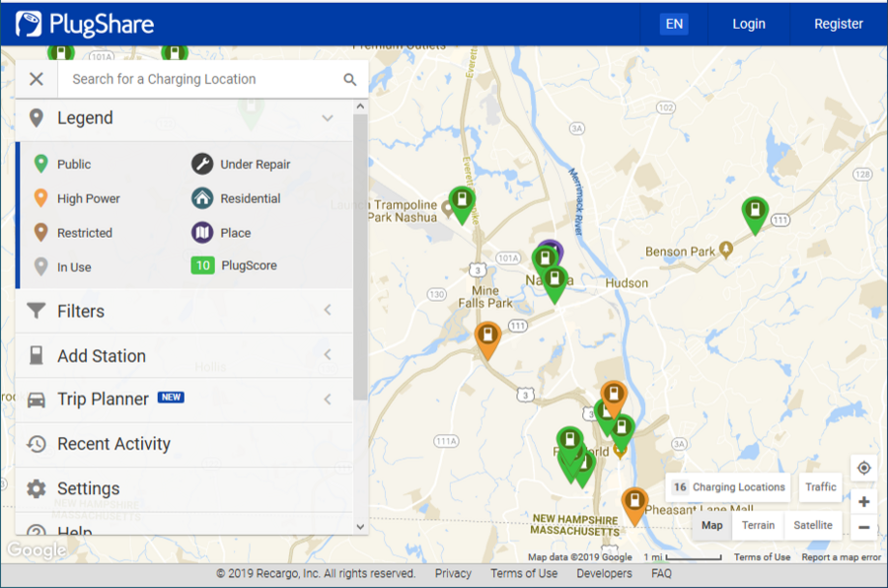Screen dimensions: 888x588
Task: Select the Trip Planner menu label
Action: pyautogui.click(x=103, y=400)
